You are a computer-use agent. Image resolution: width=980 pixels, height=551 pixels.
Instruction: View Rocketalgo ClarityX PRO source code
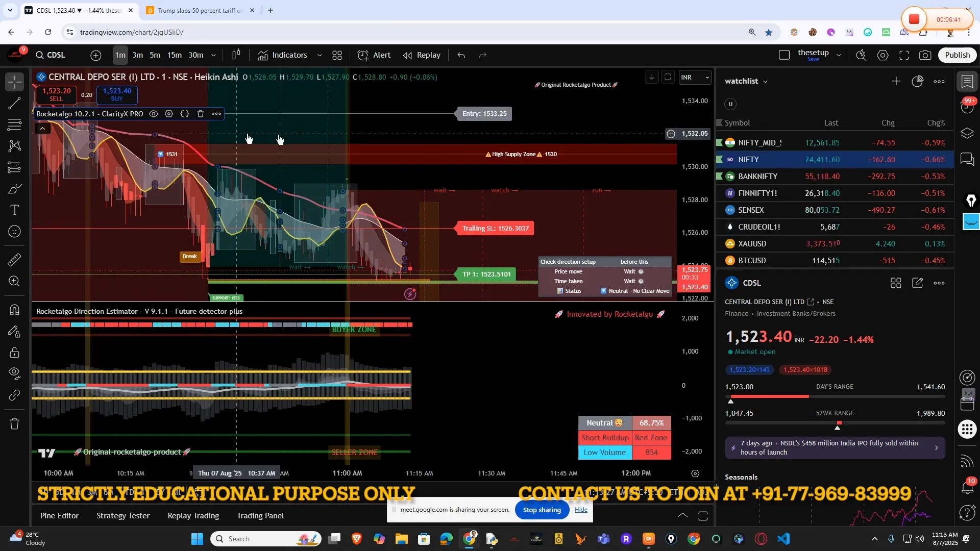185,114
